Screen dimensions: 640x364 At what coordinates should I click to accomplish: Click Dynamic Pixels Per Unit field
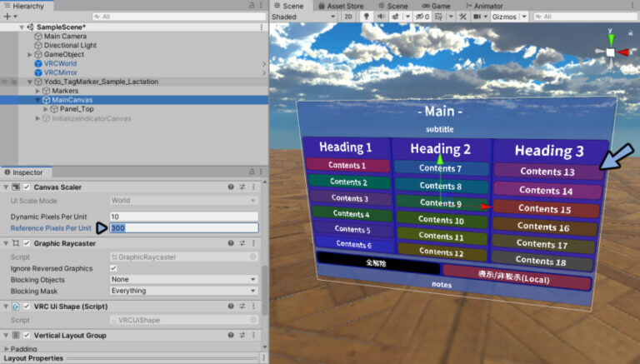[184, 217]
